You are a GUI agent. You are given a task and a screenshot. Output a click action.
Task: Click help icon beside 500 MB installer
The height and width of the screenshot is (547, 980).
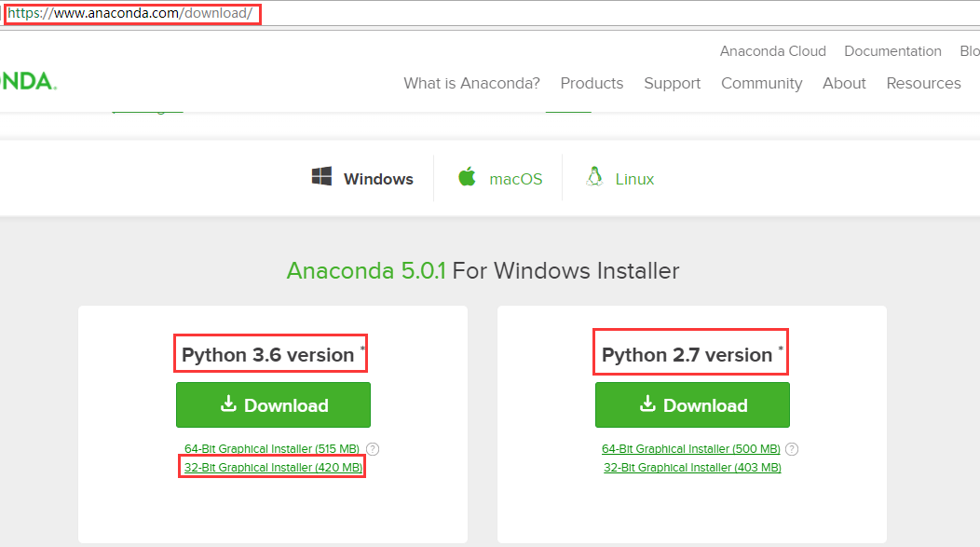pos(792,449)
